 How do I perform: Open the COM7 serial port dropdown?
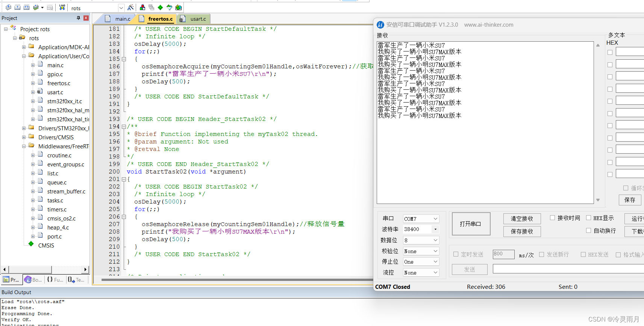tap(421, 219)
